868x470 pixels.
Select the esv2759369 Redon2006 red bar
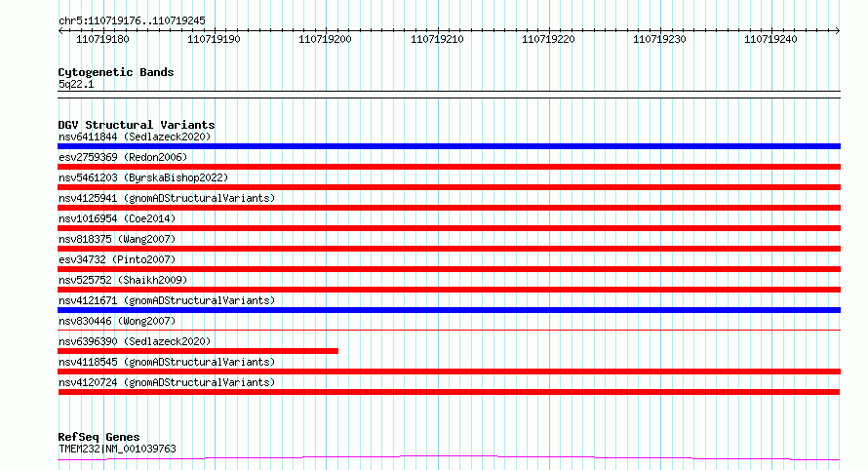pyautogui.click(x=449, y=167)
